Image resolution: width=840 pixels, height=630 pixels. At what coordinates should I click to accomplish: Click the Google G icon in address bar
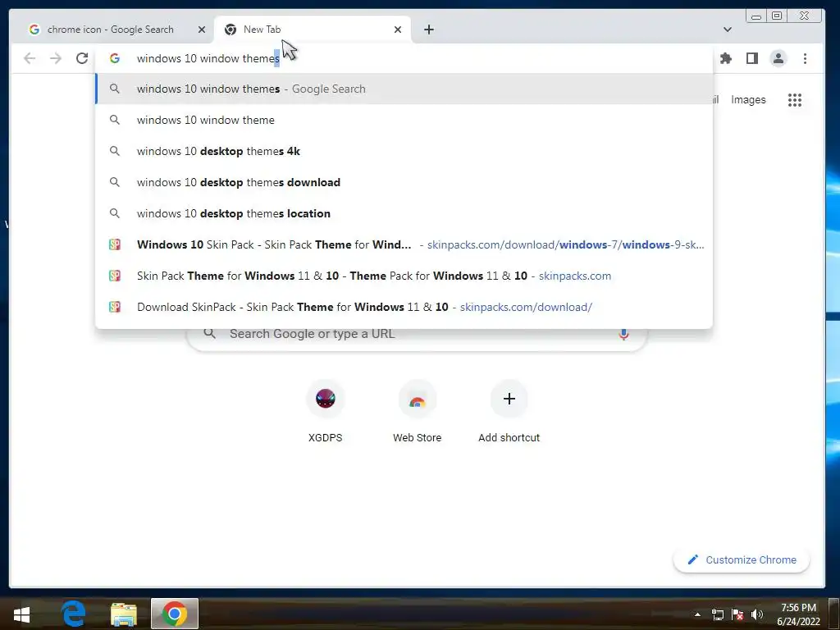tap(115, 58)
